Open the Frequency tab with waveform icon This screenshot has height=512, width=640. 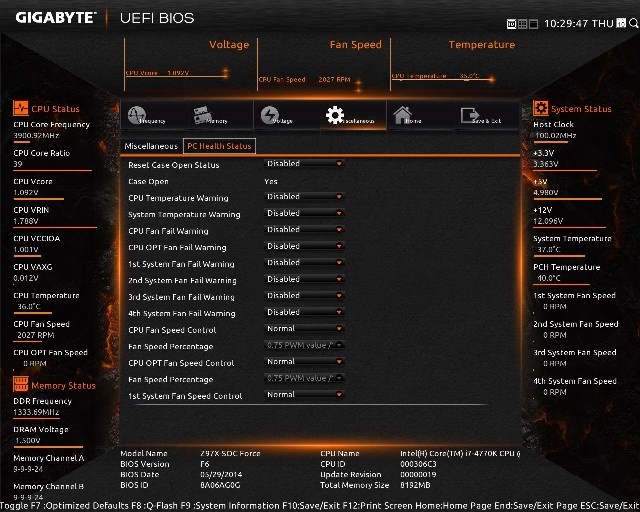pyautogui.click(x=153, y=115)
